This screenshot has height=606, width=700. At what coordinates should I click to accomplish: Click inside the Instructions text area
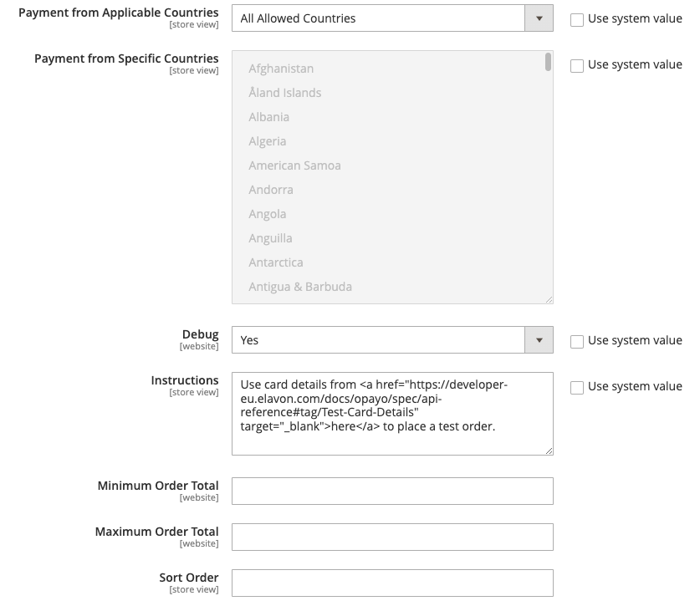[392, 414]
